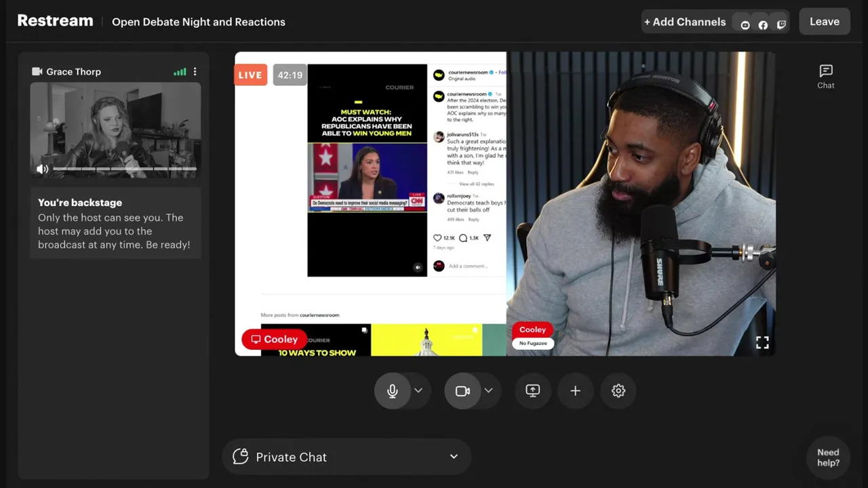The width and height of the screenshot is (868, 488).
Task: Click the comment bubble icon on shared post
Action: 463,238
